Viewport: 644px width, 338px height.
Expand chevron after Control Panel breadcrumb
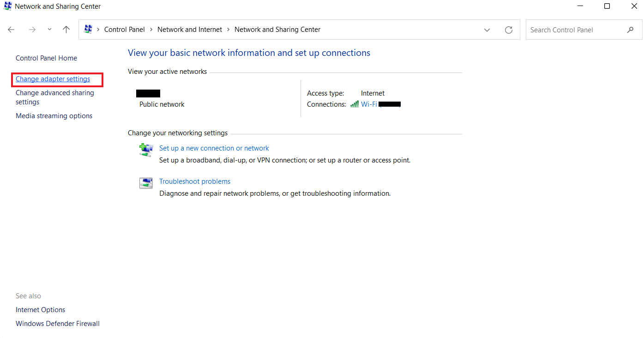[x=151, y=30]
